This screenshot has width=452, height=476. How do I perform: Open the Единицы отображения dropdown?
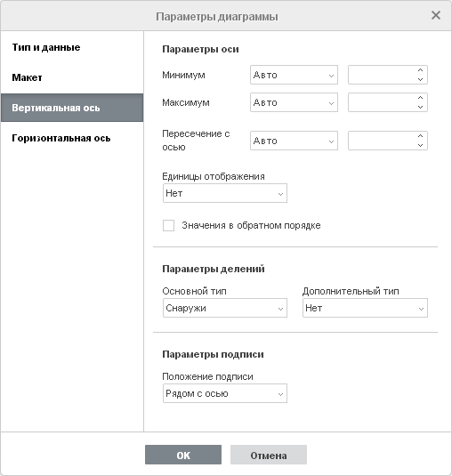(x=225, y=193)
